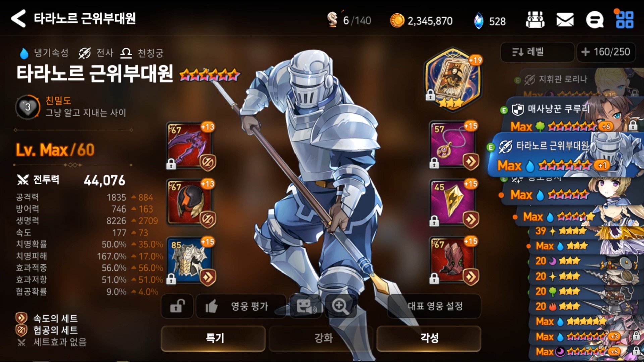
Task: Click the 각성 awakening button
Action: (429, 338)
